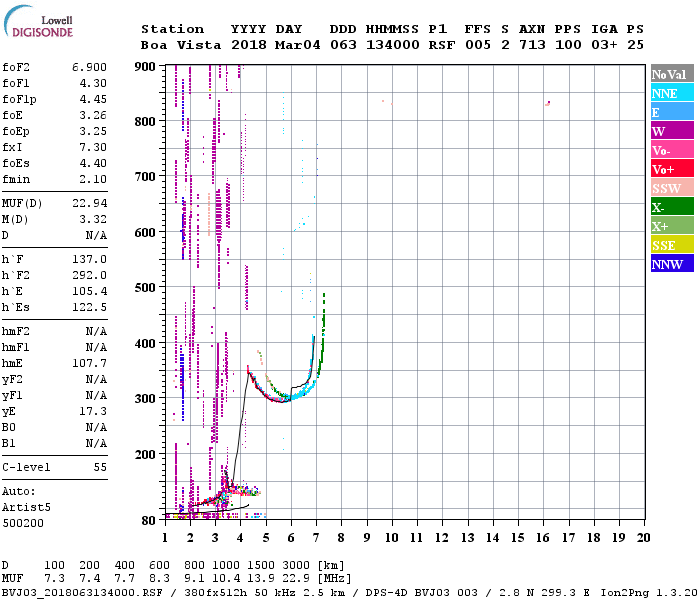Select the E blue legend swatch
The image size is (700, 600).
[672, 112]
